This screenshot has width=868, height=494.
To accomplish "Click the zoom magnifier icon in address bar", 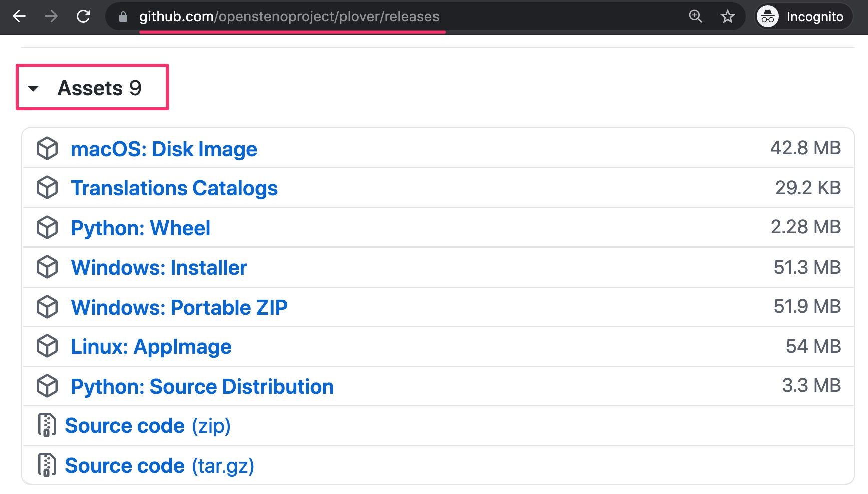I will tap(695, 17).
